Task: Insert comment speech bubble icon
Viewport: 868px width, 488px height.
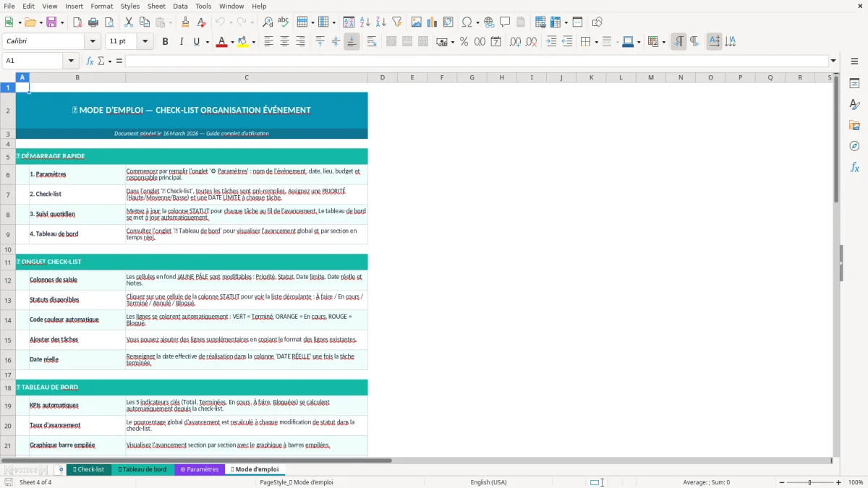Action: click(505, 22)
